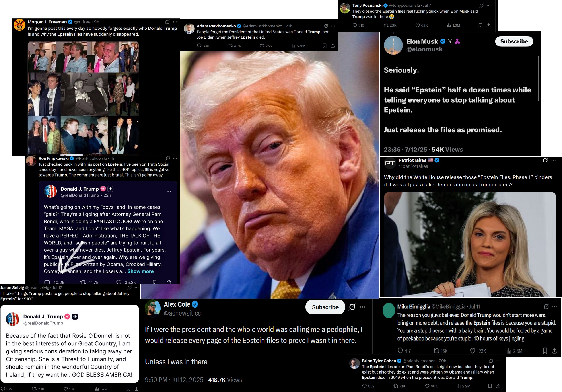Subscribe to Elon Musk
The height and width of the screenshot is (392, 562).
pyautogui.click(x=514, y=41)
